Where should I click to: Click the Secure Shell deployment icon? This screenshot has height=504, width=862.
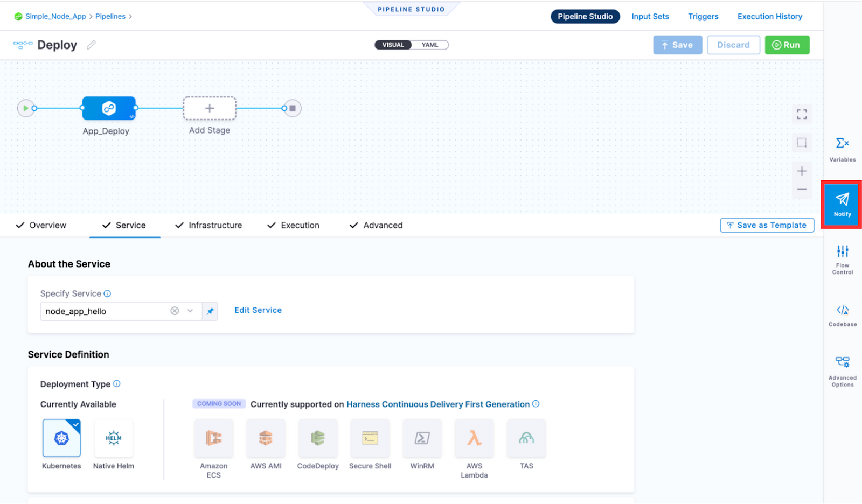[370, 438]
